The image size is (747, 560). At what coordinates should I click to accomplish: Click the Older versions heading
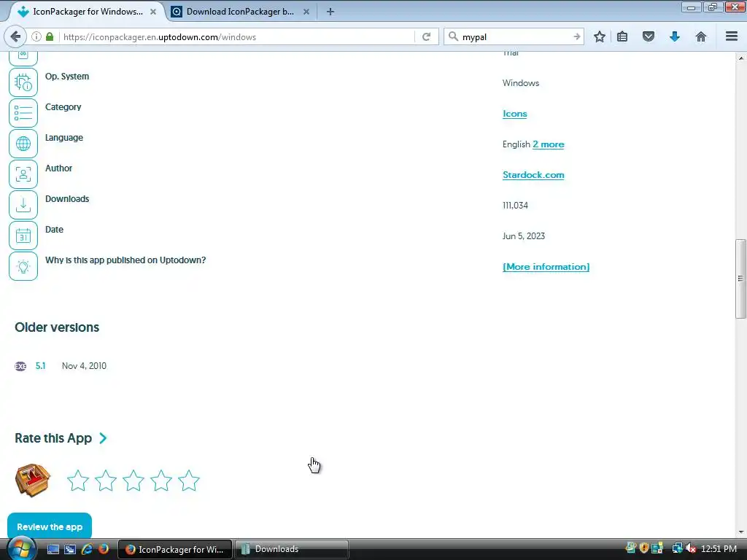(x=57, y=327)
